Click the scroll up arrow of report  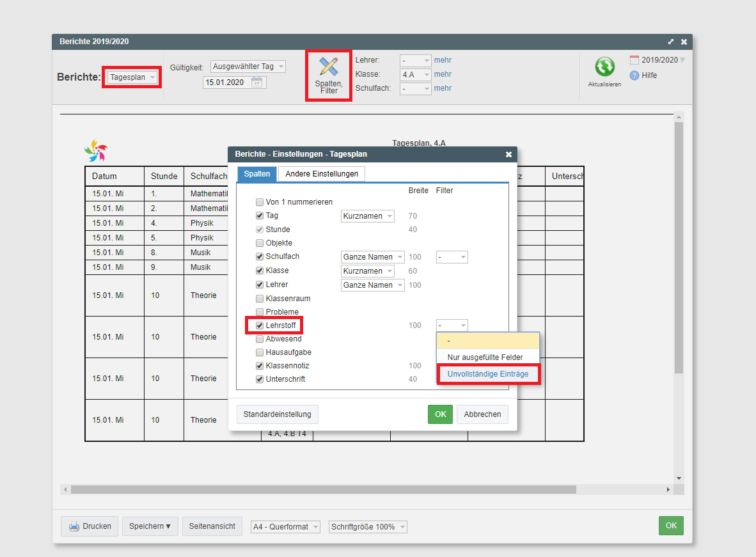click(x=679, y=117)
